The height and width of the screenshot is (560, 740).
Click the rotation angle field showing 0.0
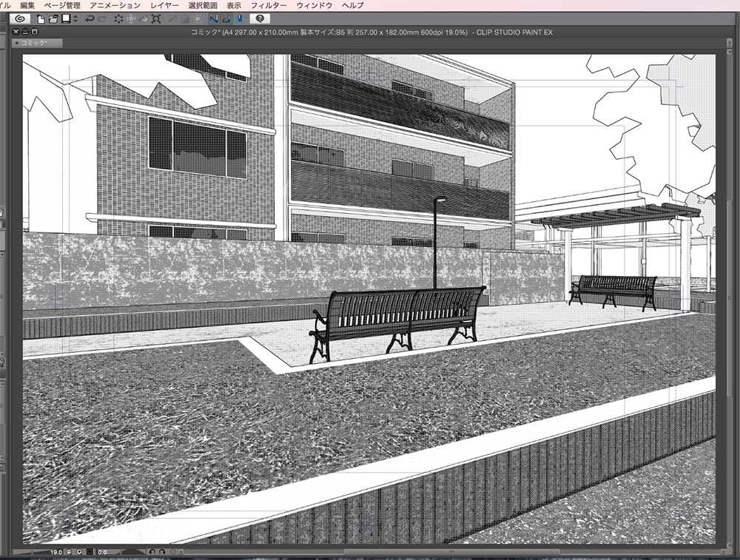tap(101, 551)
